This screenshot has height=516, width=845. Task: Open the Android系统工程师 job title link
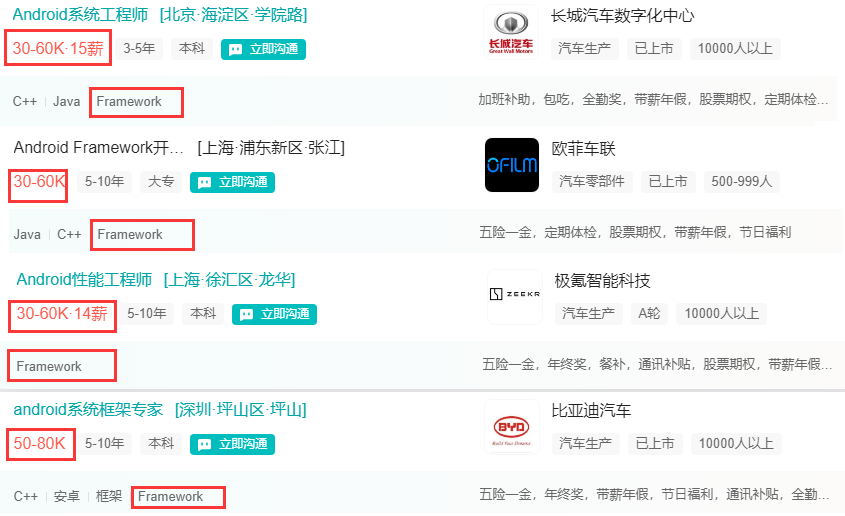point(80,15)
